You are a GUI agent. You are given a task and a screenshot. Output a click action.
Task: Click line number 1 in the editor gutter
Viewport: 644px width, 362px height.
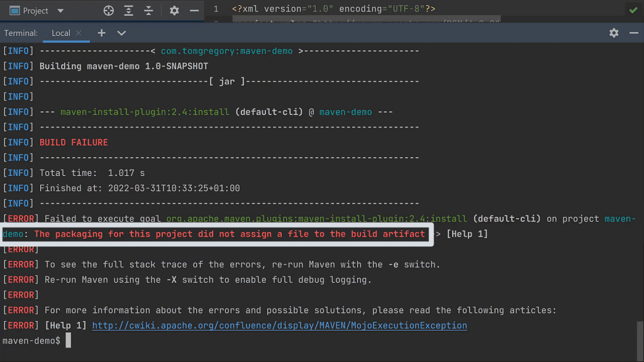(216, 9)
